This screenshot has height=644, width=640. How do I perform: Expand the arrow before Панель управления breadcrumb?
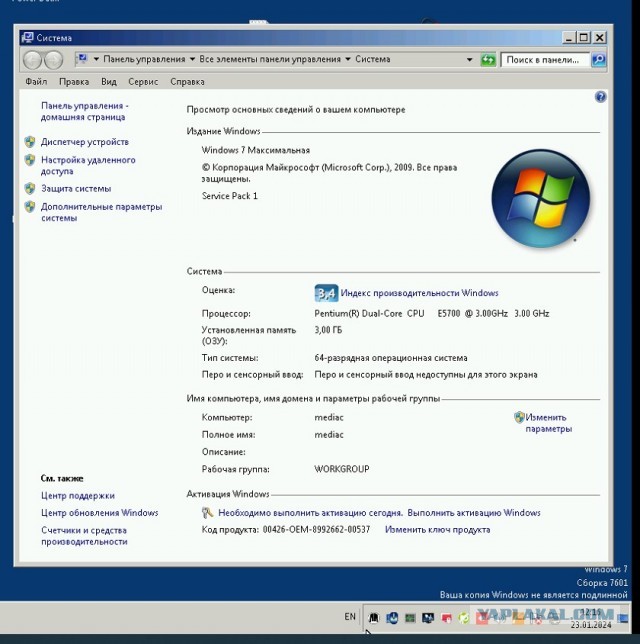96,60
